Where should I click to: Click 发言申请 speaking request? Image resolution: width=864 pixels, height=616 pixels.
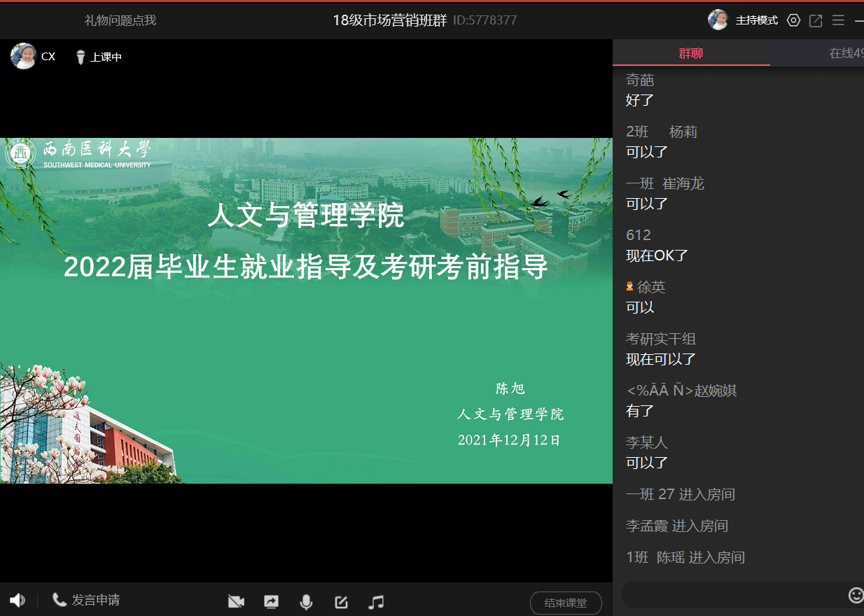(x=87, y=600)
